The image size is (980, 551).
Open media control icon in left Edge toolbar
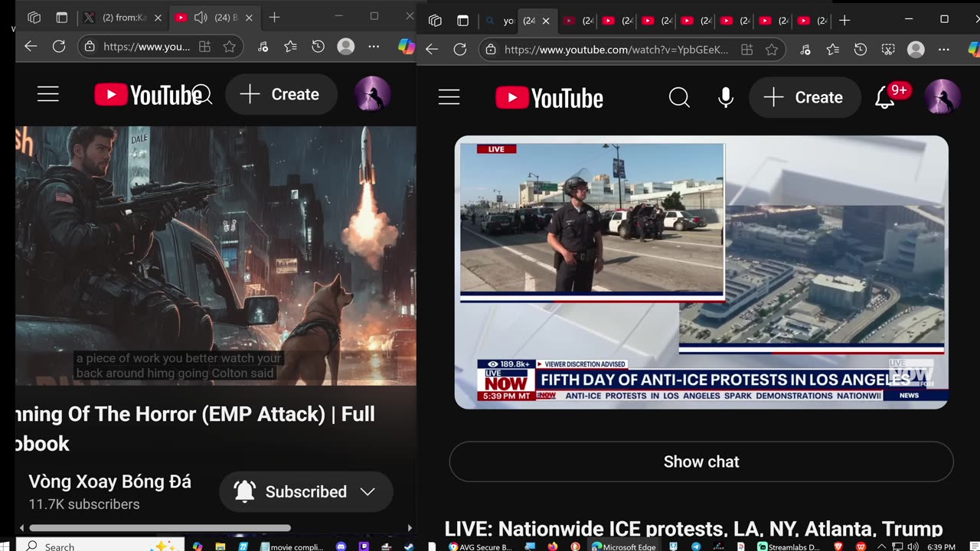tap(263, 47)
